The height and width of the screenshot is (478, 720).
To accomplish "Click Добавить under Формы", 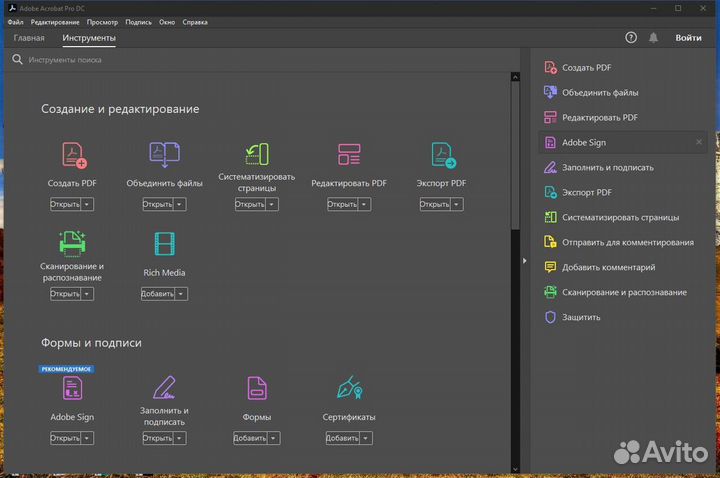I will click(x=250, y=438).
